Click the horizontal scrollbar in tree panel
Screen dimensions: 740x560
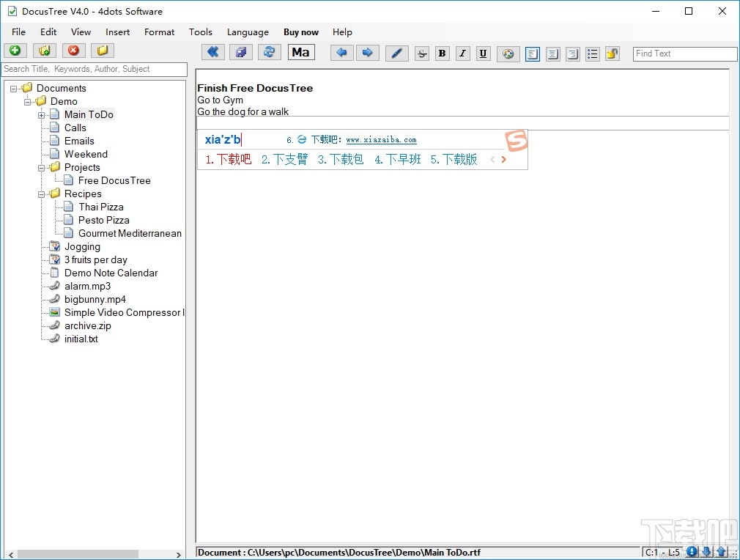point(78,554)
